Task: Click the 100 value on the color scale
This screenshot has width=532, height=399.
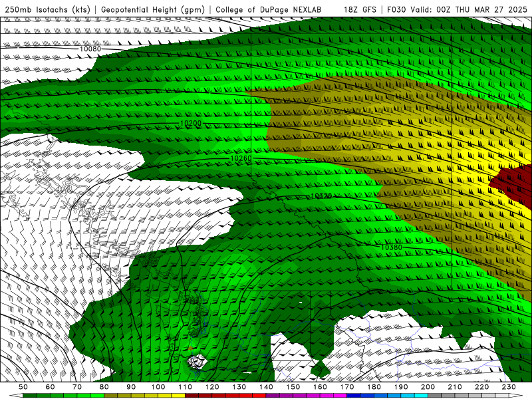Action: [x=158, y=387]
